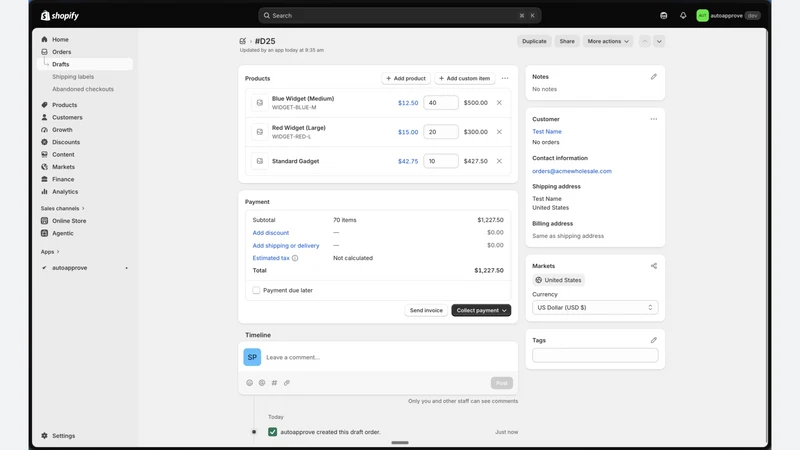Open Customer card more options
Image resolution: width=800 pixels, height=450 pixels.
pos(654,119)
